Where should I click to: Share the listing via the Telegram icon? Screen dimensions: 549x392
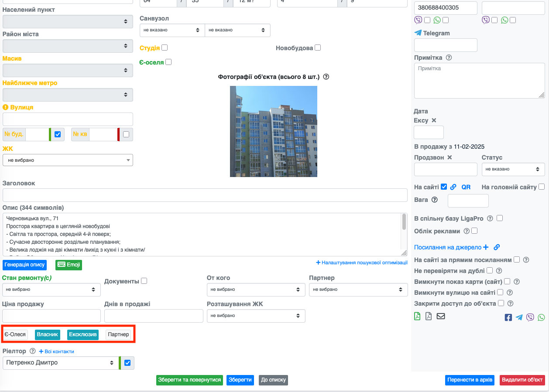[519, 317]
